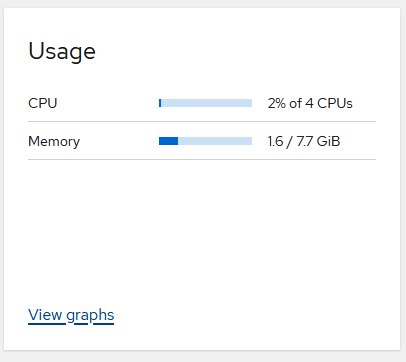This screenshot has width=406, height=362.
Task: Click the word 'View' in the graphs link
Action: [45, 315]
